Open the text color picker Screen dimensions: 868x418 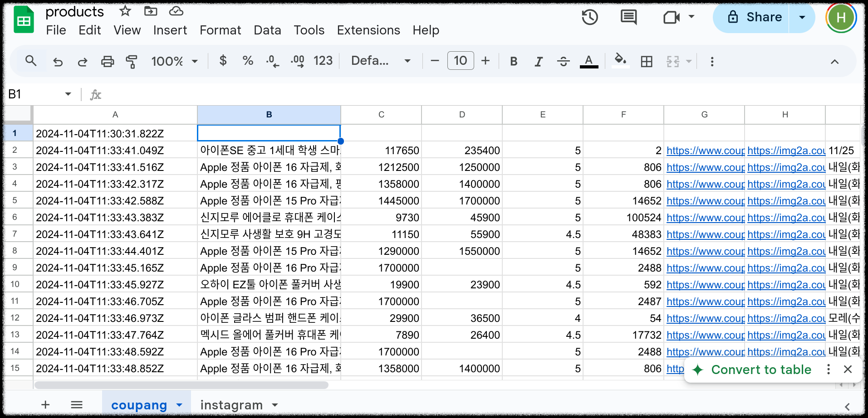(589, 61)
